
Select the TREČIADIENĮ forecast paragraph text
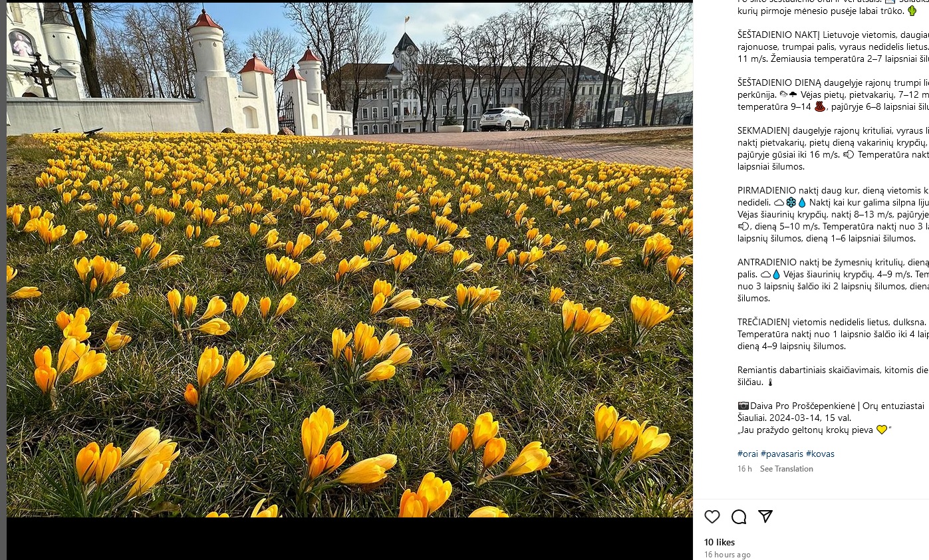click(x=833, y=334)
